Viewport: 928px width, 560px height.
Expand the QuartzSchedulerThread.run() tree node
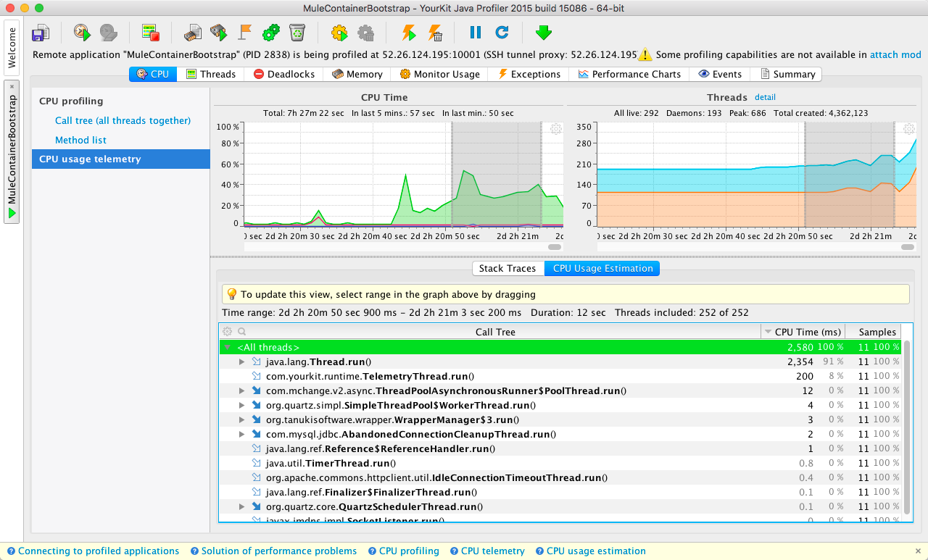[242, 506]
